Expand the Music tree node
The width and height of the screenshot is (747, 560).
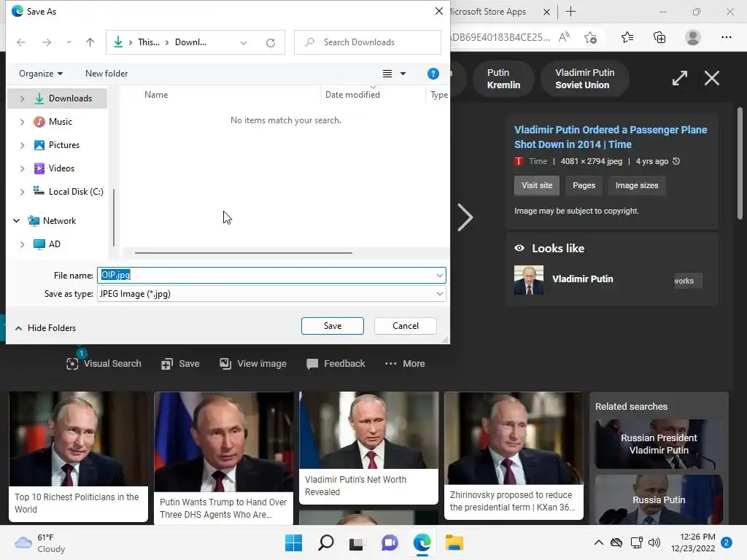22,122
